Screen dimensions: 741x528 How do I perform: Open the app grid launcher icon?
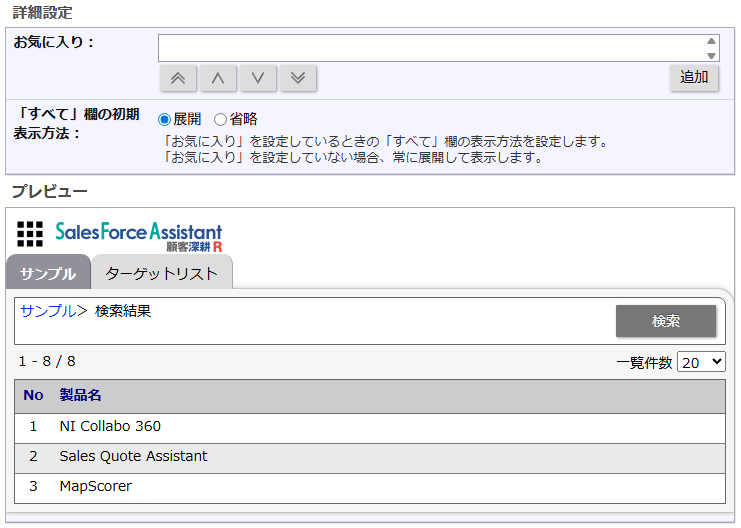(30, 234)
